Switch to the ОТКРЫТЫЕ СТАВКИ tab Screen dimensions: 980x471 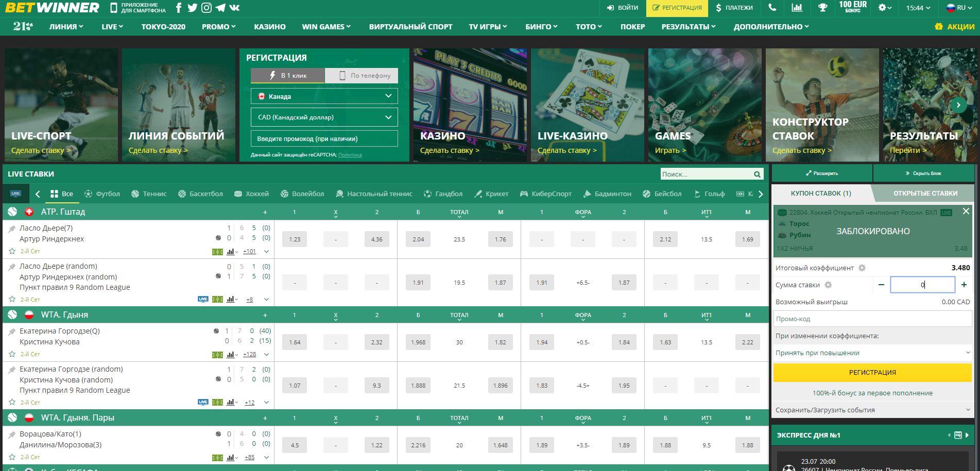coord(925,193)
